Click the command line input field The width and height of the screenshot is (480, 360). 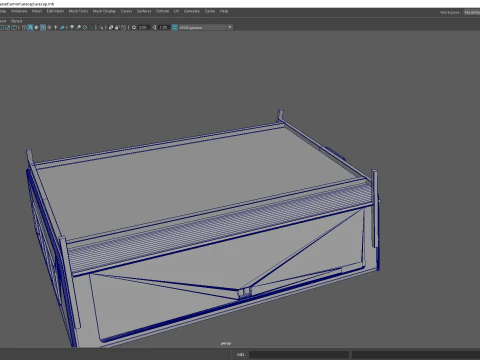click(x=299, y=355)
